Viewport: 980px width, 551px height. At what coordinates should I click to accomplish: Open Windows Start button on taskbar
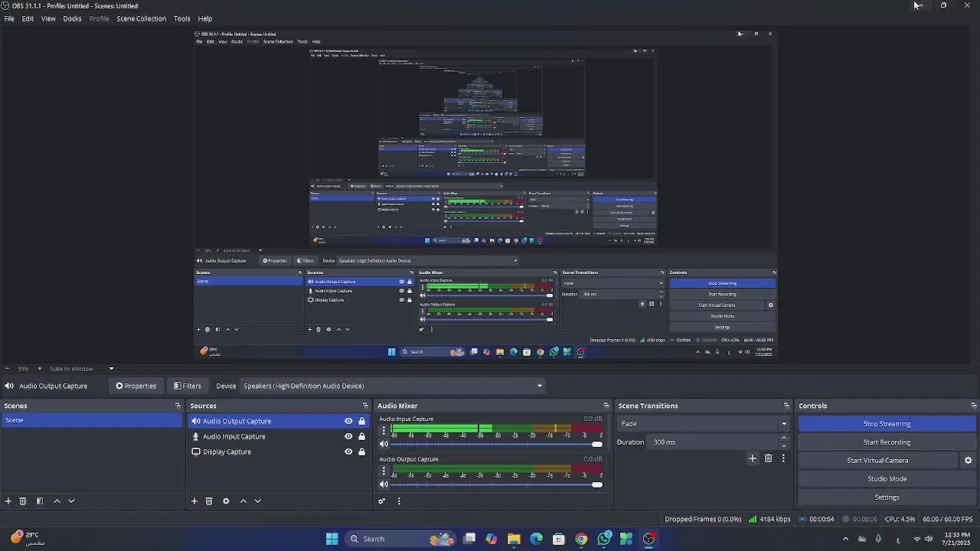pos(332,540)
